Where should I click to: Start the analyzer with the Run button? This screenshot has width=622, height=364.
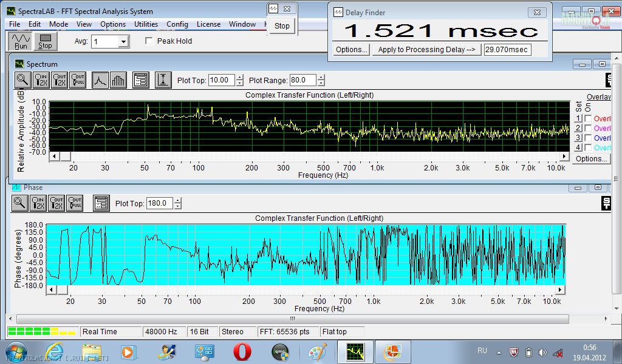click(21, 41)
